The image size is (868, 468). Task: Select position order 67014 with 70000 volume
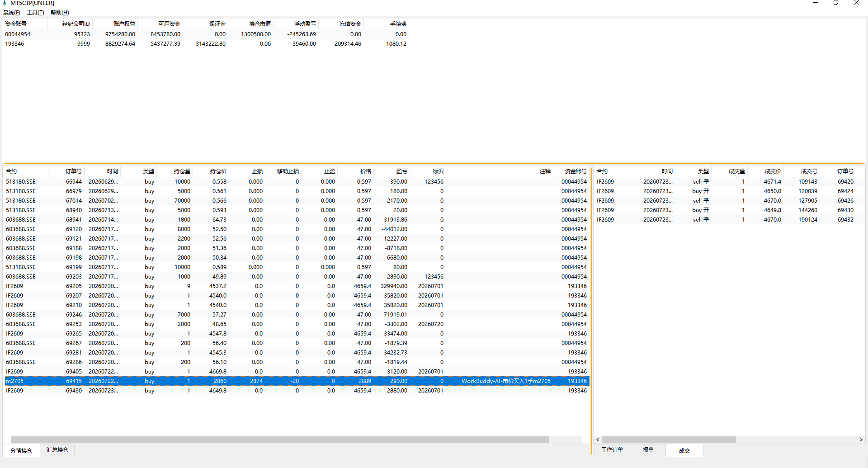tap(297, 201)
